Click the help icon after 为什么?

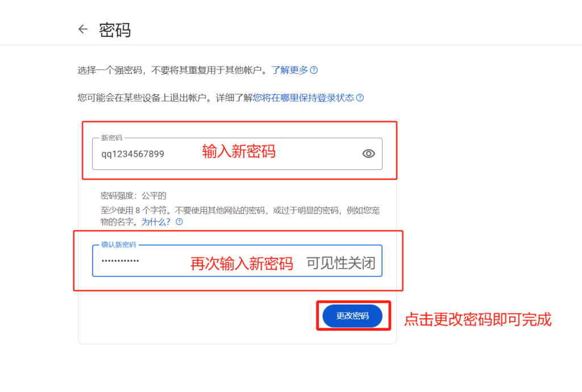[179, 222]
